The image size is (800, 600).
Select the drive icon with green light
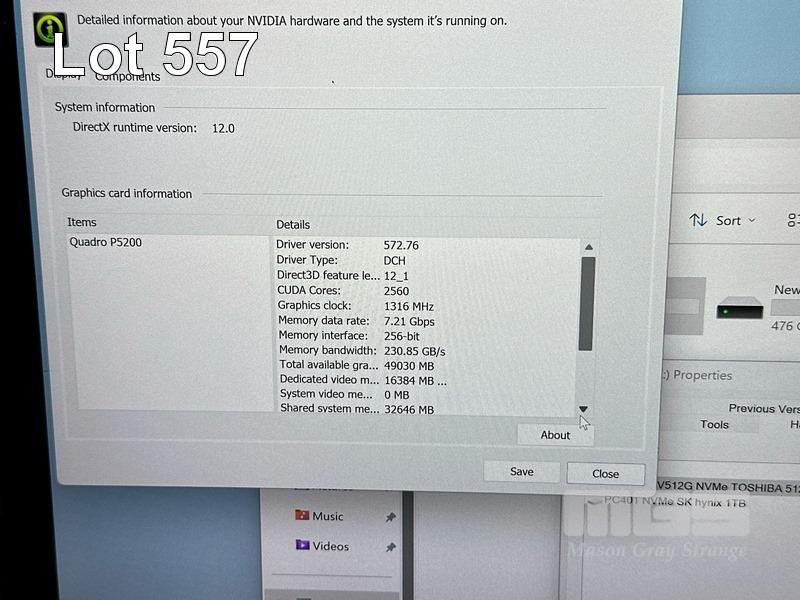pos(740,309)
